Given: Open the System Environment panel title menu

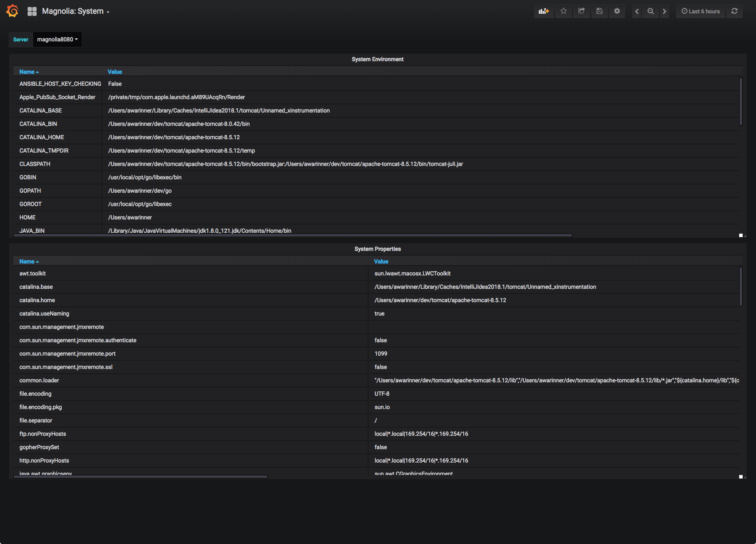Looking at the screenshot, I should coord(378,59).
